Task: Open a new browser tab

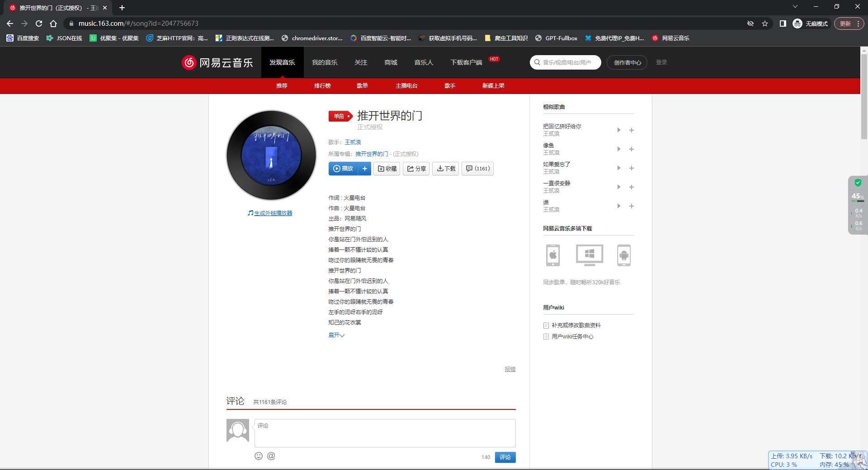Action: [x=122, y=8]
